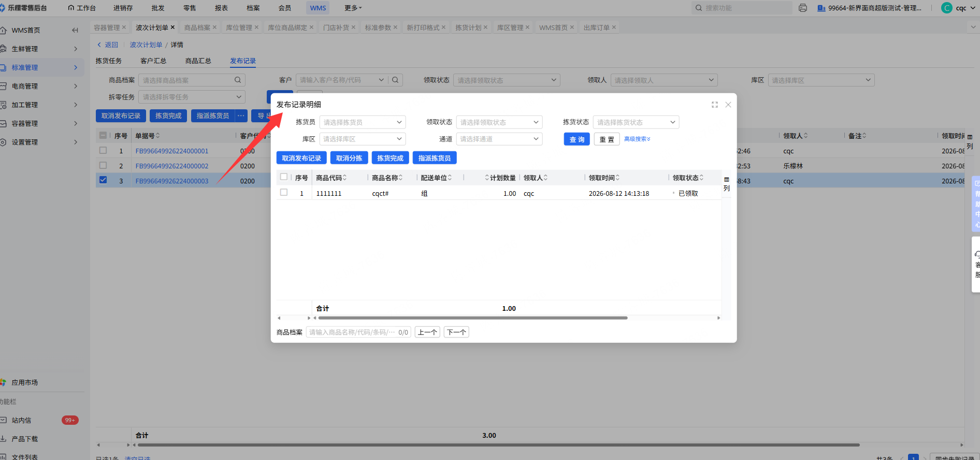Switch to the 拣货任务 tab
The height and width of the screenshot is (460, 980).
(x=109, y=61)
